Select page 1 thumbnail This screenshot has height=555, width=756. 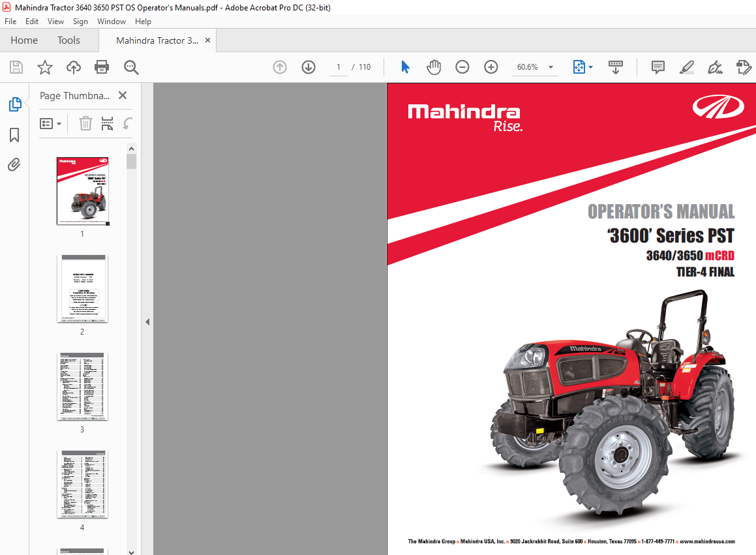click(82, 191)
